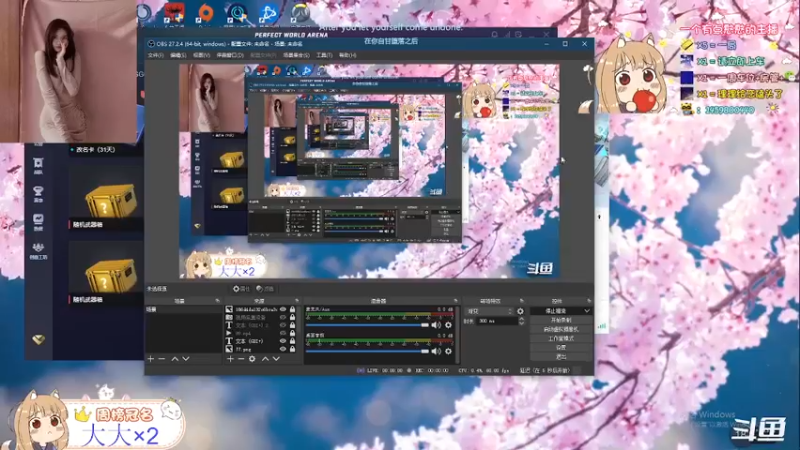Click 退出 exit button in Controls
The image size is (800, 450).
(x=561, y=357)
